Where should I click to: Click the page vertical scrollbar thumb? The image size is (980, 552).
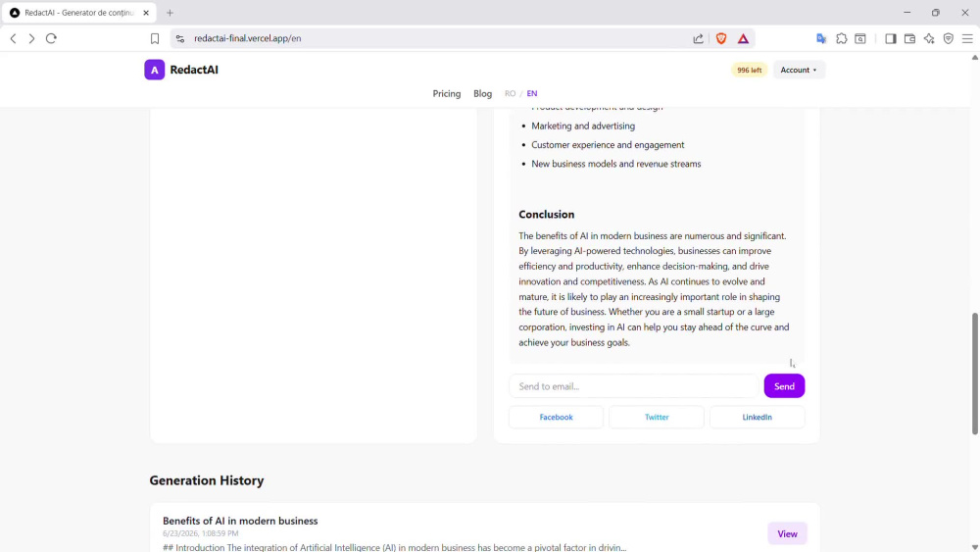tap(974, 374)
